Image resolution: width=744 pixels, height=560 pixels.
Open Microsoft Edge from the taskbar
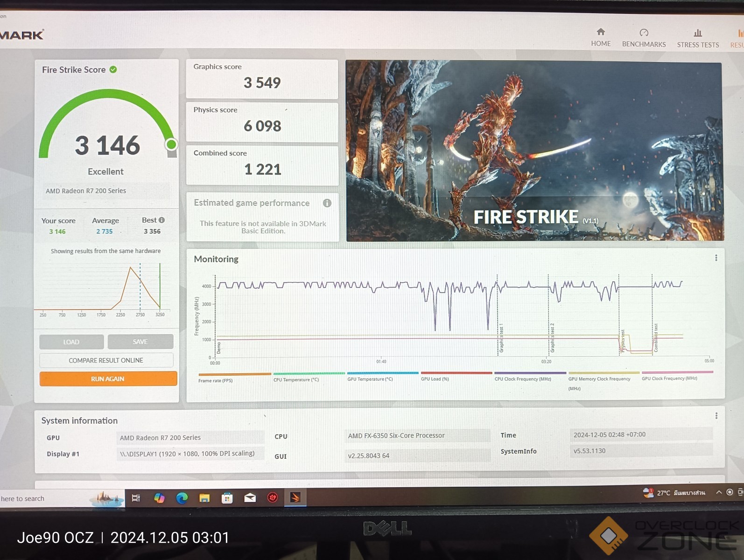[182, 498]
